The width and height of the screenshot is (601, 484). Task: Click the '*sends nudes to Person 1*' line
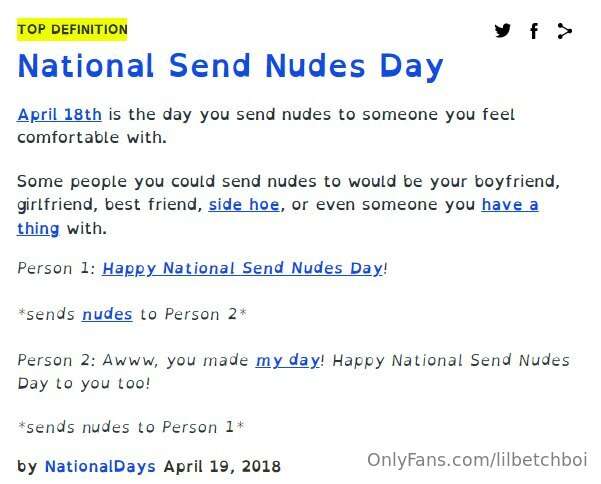[x=131, y=427]
